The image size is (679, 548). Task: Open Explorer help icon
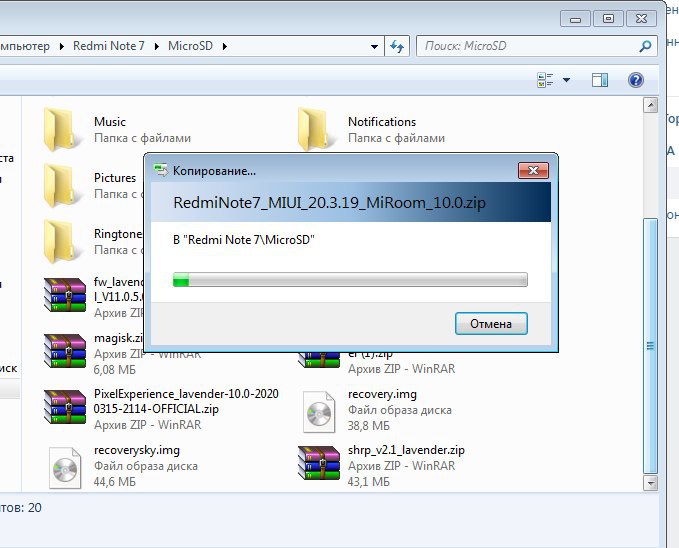pyautogui.click(x=636, y=80)
